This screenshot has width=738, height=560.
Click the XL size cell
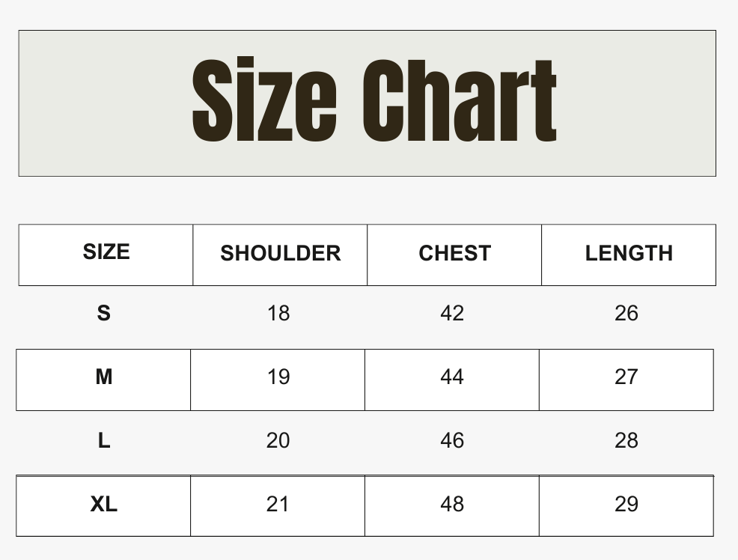103,506
